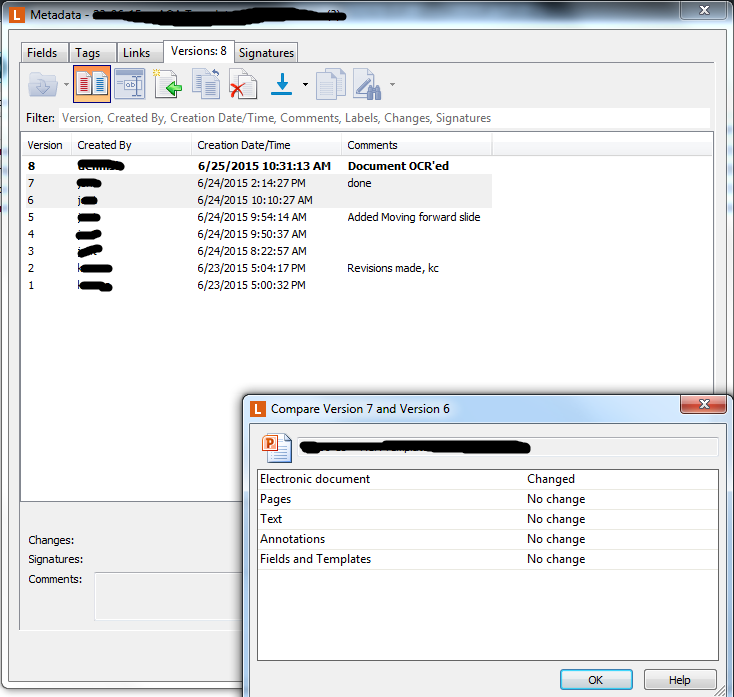Click the Comments text box at bottom

(x=169, y=596)
